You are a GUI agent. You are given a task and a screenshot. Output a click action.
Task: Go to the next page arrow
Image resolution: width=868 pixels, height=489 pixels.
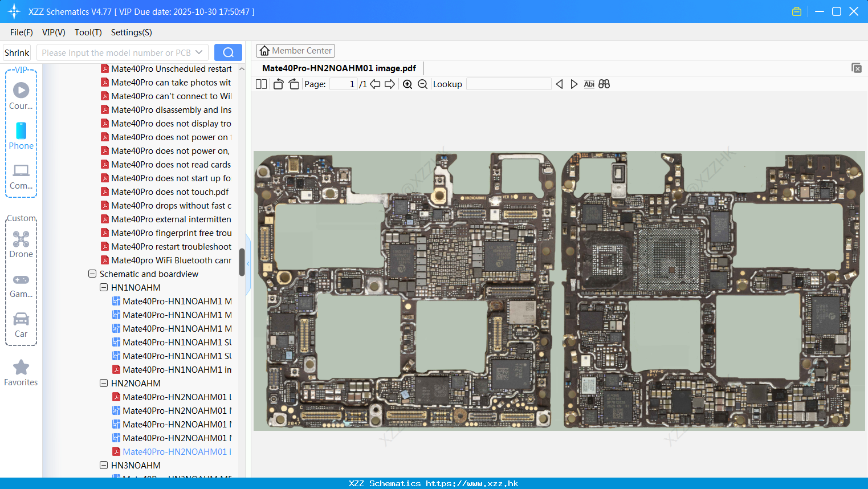[390, 84]
